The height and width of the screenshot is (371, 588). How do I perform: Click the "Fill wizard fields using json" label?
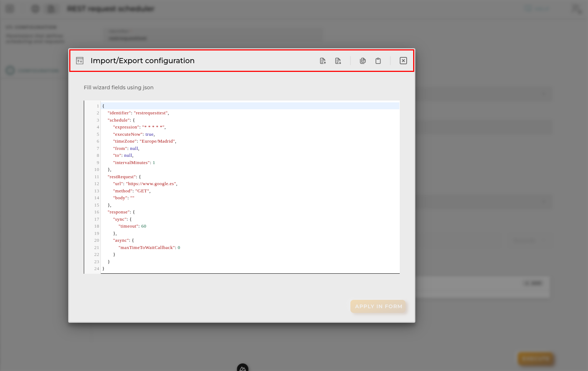pos(119,87)
